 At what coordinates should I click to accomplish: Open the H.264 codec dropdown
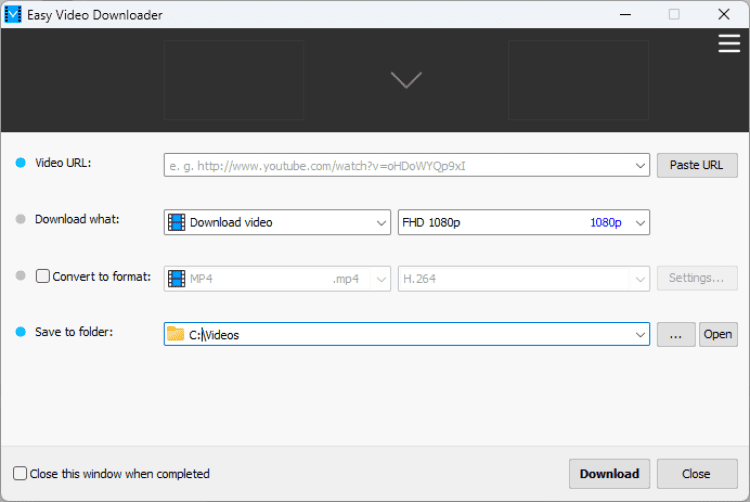(x=640, y=279)
